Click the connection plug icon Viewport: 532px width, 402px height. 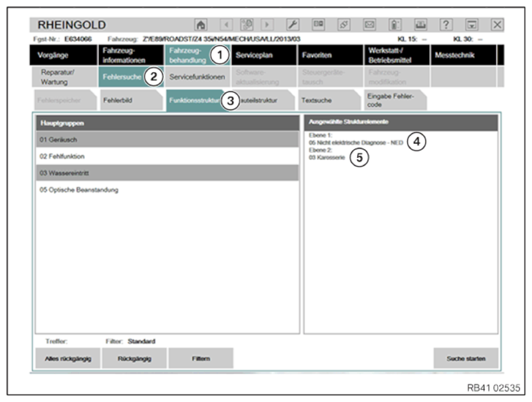click(x=344, y=25)
